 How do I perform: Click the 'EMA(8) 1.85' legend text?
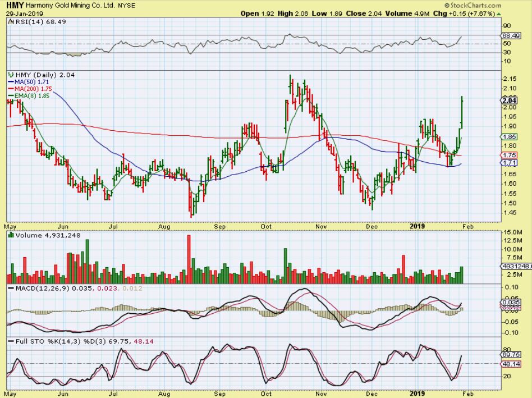point(32,96)
